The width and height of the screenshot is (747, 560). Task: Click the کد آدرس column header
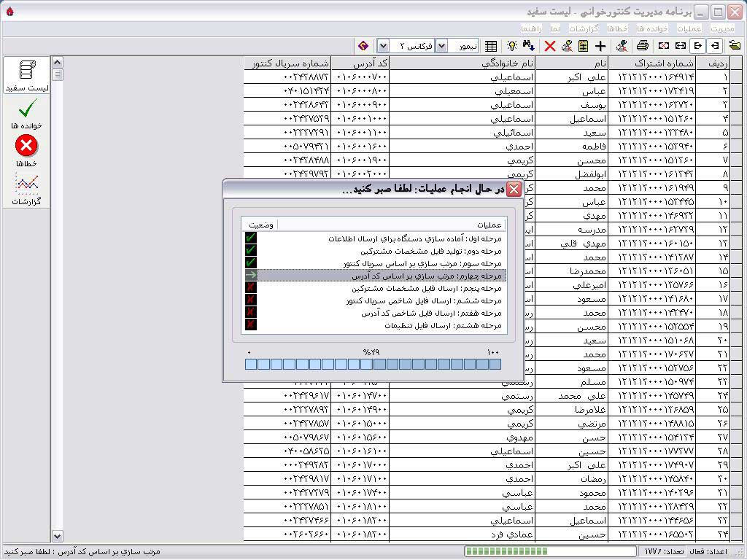click(360, 63)
